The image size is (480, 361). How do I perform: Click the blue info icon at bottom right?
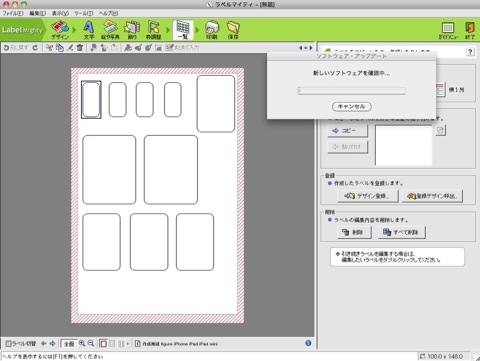(x=308, y=343)
